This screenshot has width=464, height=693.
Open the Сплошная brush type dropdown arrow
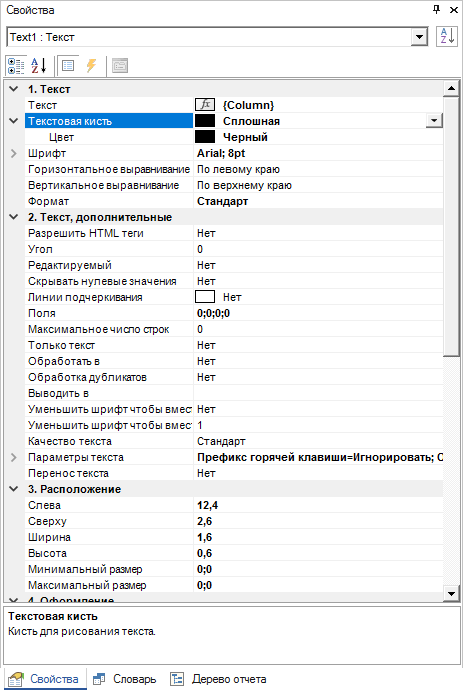click(434, 120)
